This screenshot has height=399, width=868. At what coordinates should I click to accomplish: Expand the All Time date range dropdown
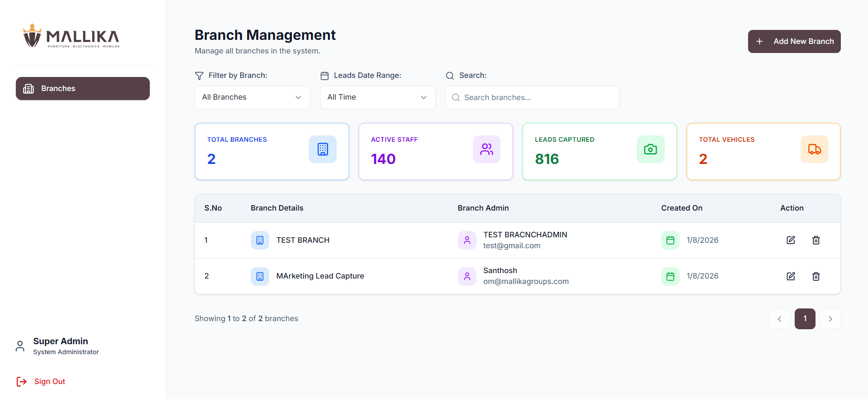[x=377, y=97]
